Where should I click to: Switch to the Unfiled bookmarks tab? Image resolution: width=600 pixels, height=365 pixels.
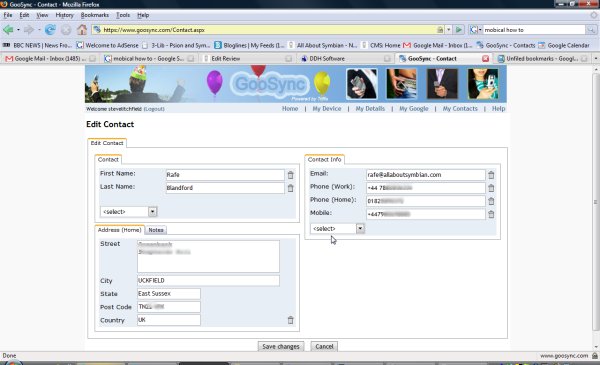coord(542,59)
